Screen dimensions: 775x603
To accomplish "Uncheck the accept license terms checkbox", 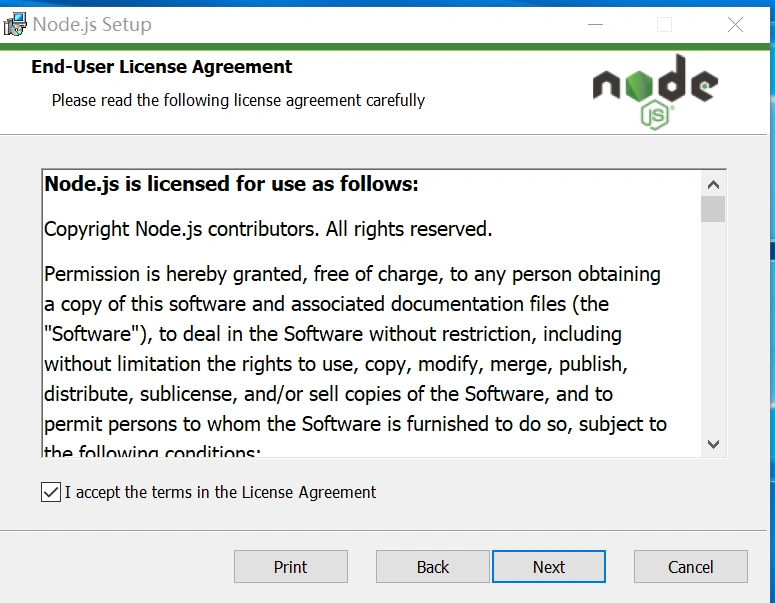I will 51,492.
